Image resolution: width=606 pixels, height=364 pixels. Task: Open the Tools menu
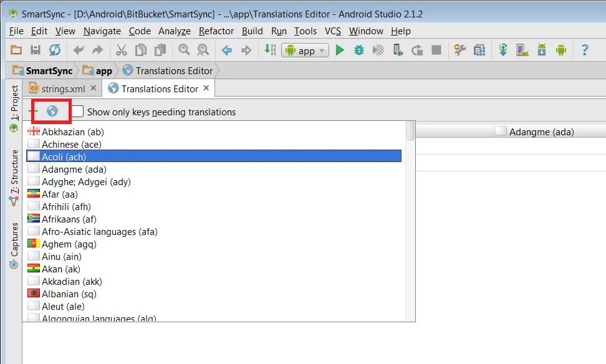click(305, 31)
